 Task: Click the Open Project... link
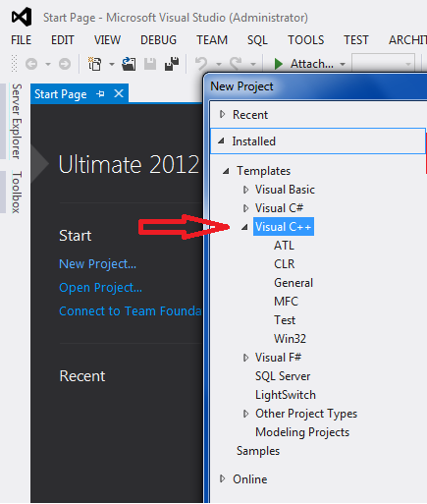tap(100, 288)
